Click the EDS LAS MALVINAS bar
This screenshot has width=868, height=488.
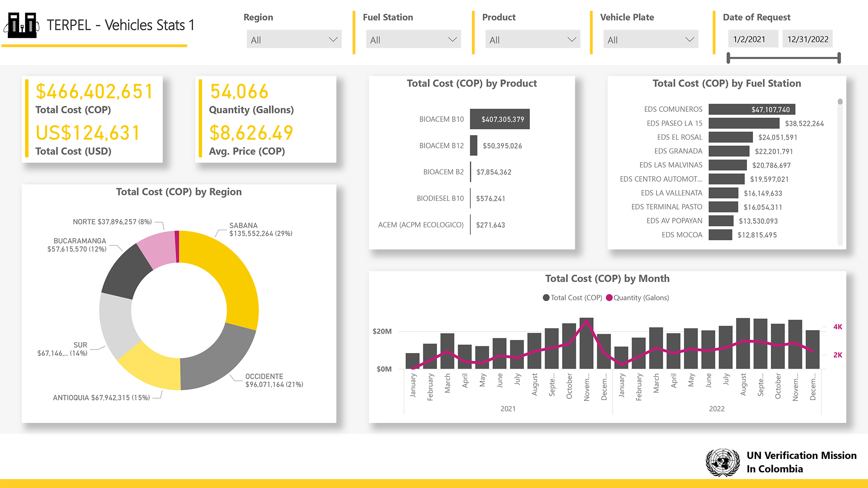pyautogui.click(x=728, y=165)
